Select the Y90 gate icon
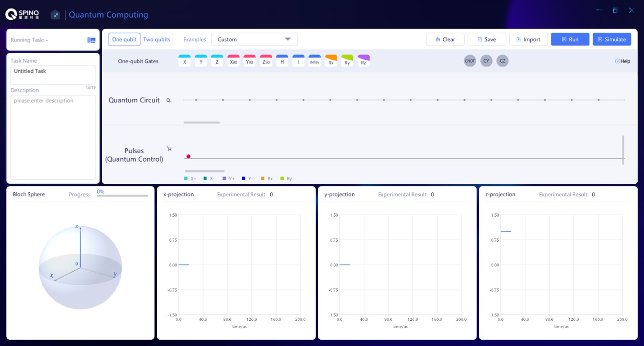644x346 pixels. (x=249, y=61)
